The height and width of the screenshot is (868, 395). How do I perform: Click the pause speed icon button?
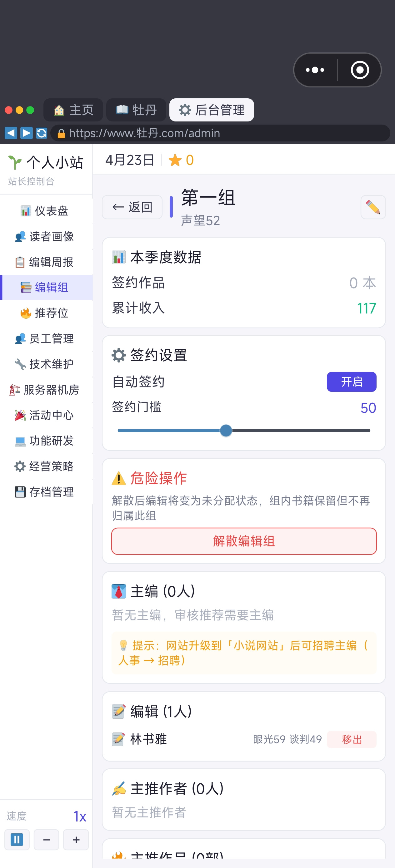pyautogui.click(x=17, y=839)
